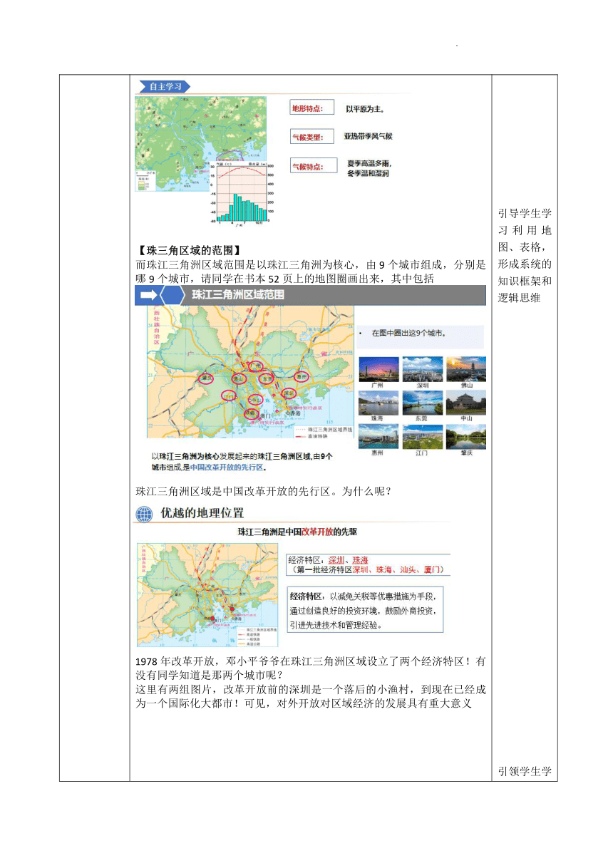
Task: Select the text 以平原为主。
Action: pyautogui.click(x=366, y=109)
